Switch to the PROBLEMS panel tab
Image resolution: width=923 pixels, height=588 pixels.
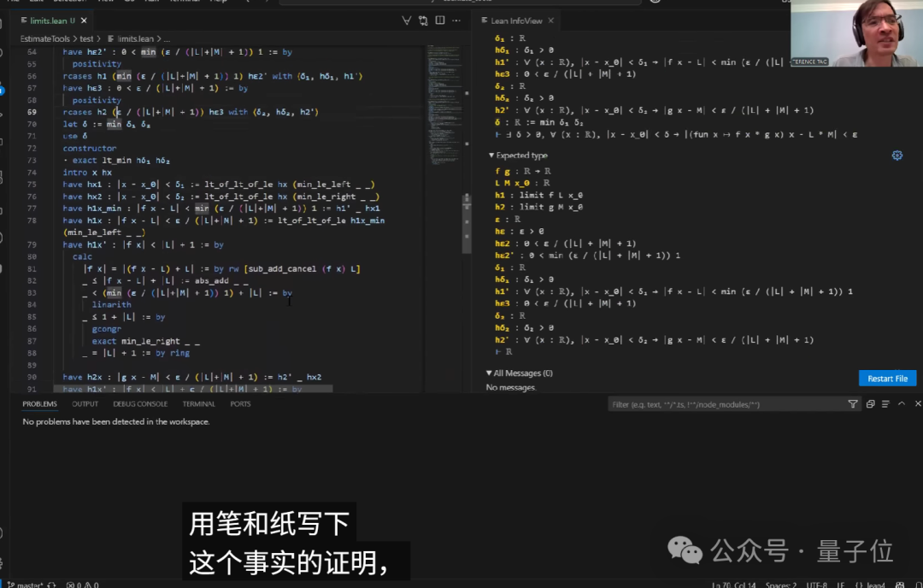coord(39,403)
